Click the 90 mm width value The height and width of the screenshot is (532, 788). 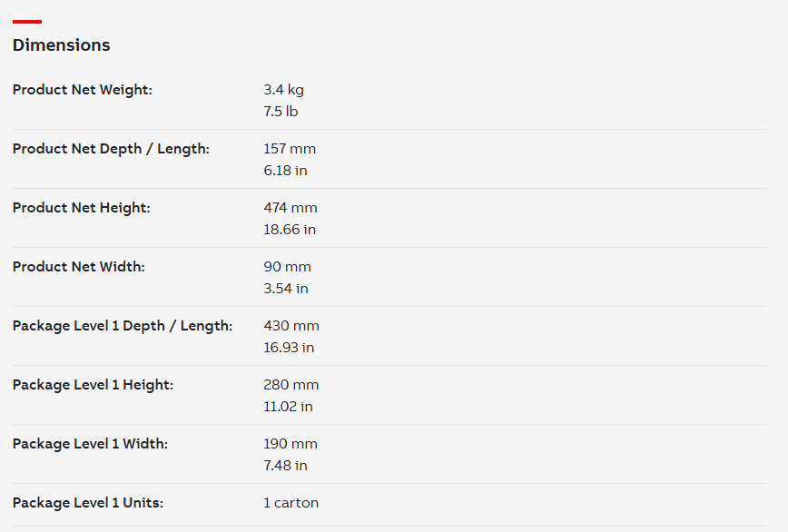288,267
